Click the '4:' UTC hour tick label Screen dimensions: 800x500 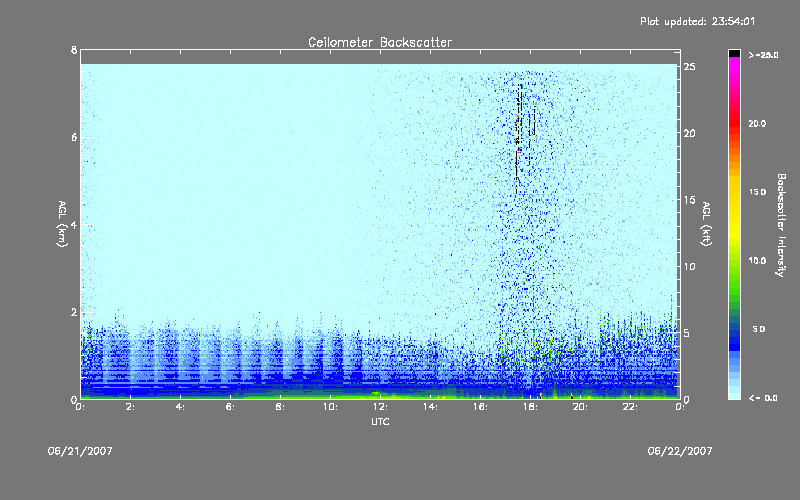tap(181, 407)
